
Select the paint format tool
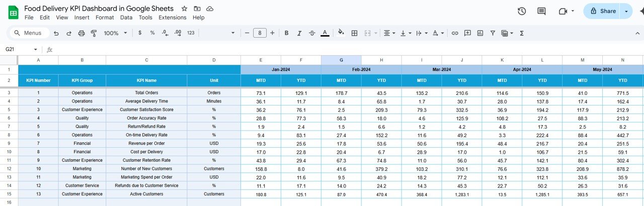pyautogui.click(x=94, y=33)
